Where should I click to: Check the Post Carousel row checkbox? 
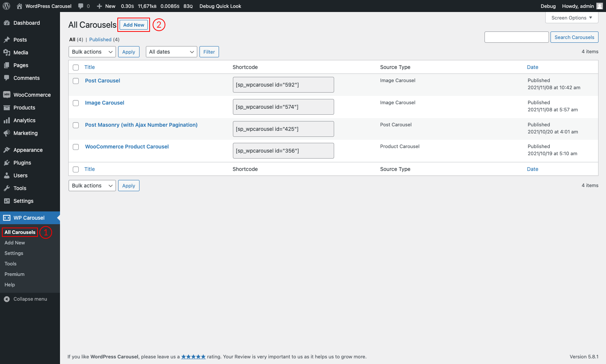pyautogui.click(x=76, y=81)
